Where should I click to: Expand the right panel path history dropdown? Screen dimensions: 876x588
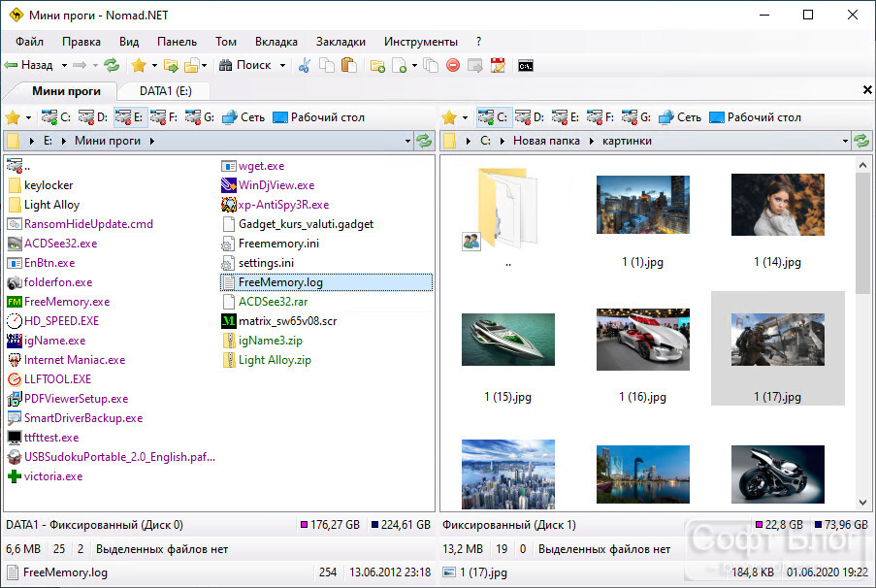[x=845, y=141]
